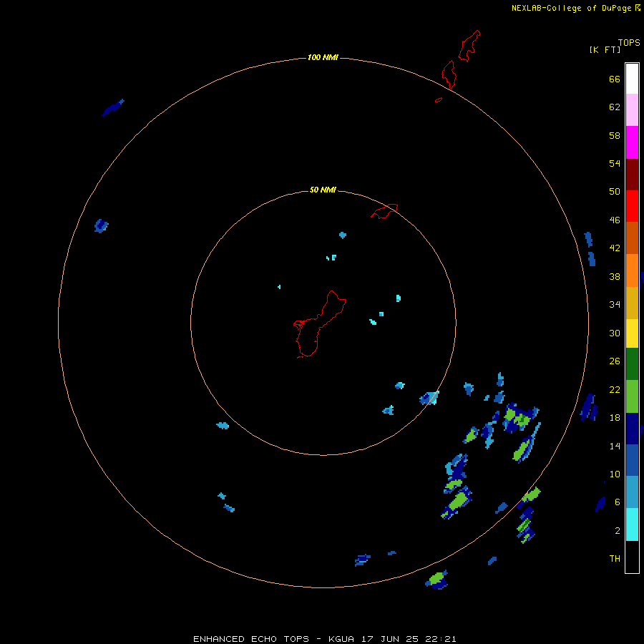
Task: Click the navy 22 kft legend swatch
Action: click(632, 429)
